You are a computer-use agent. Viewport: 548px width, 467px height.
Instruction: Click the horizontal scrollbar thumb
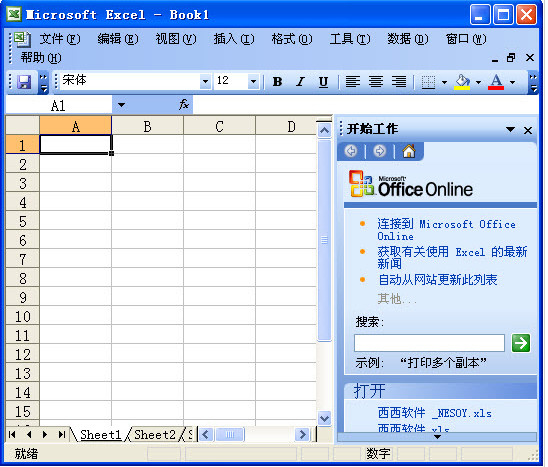(230, 435)
